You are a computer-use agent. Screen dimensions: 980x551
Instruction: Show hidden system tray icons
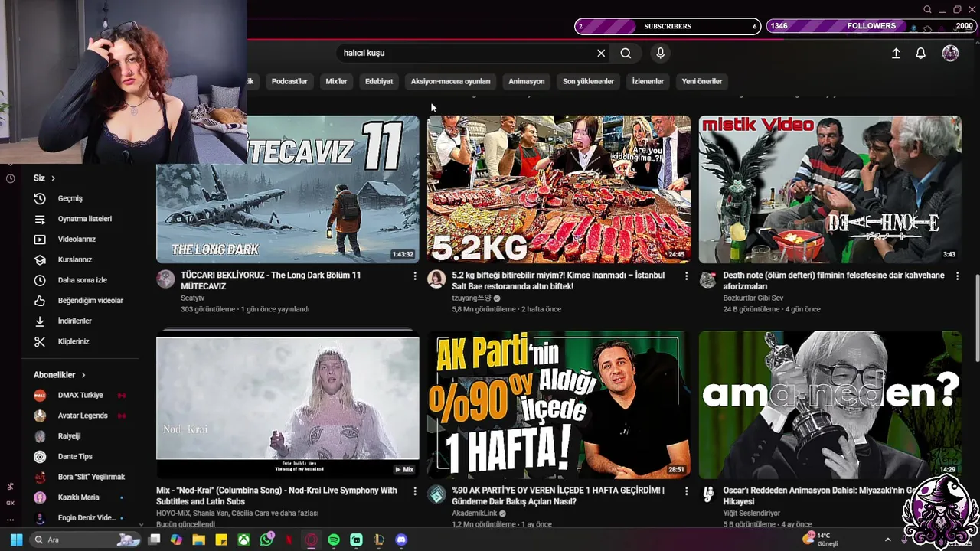click(887, 540)
